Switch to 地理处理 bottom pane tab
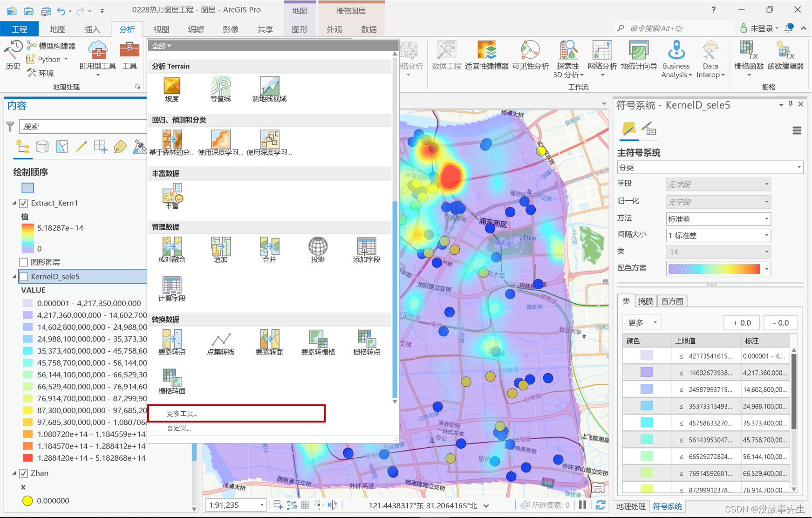The height and width of the screenshot is (518, 812). (631, 507)
